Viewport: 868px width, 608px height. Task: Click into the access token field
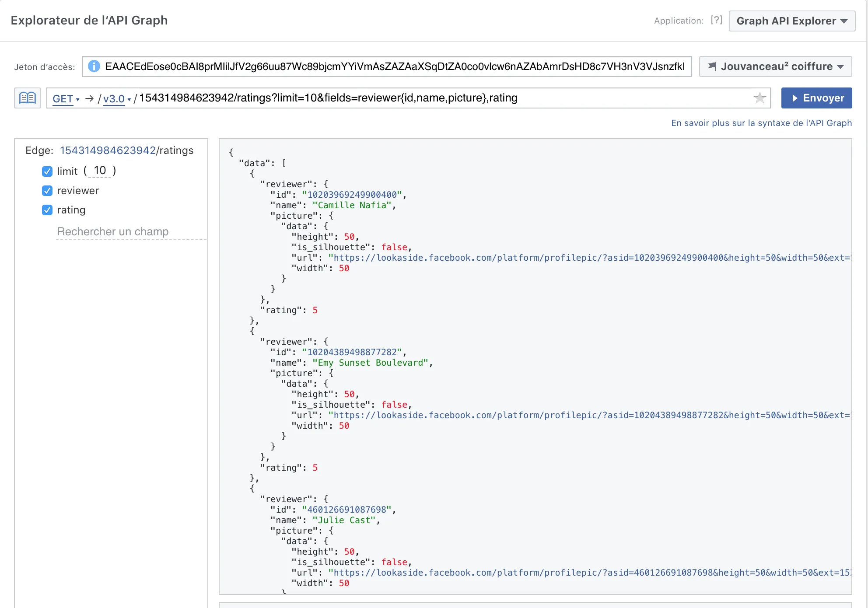click(x=394, y=66)
